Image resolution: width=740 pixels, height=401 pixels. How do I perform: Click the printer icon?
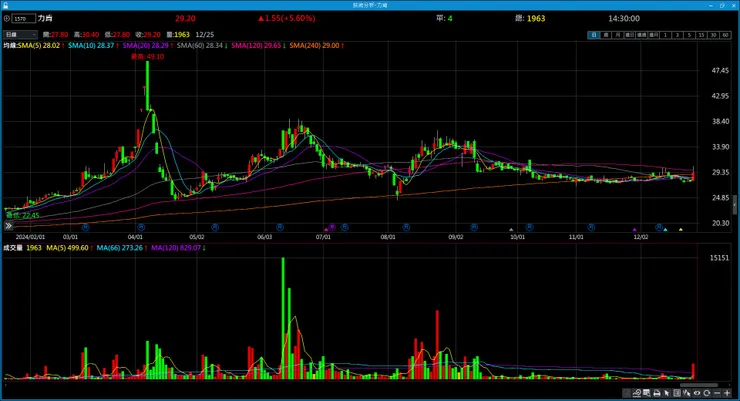pos(656,393)
